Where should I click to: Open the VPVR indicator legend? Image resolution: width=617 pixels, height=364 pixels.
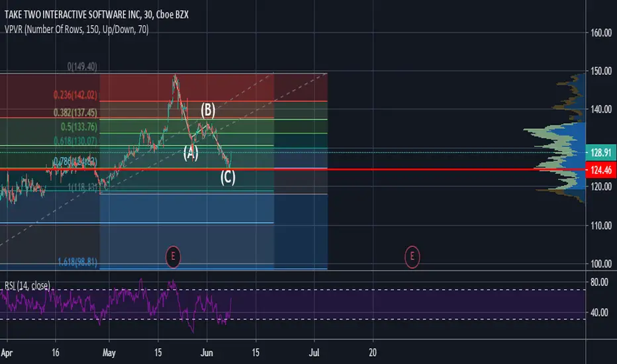tap(76, 30)
